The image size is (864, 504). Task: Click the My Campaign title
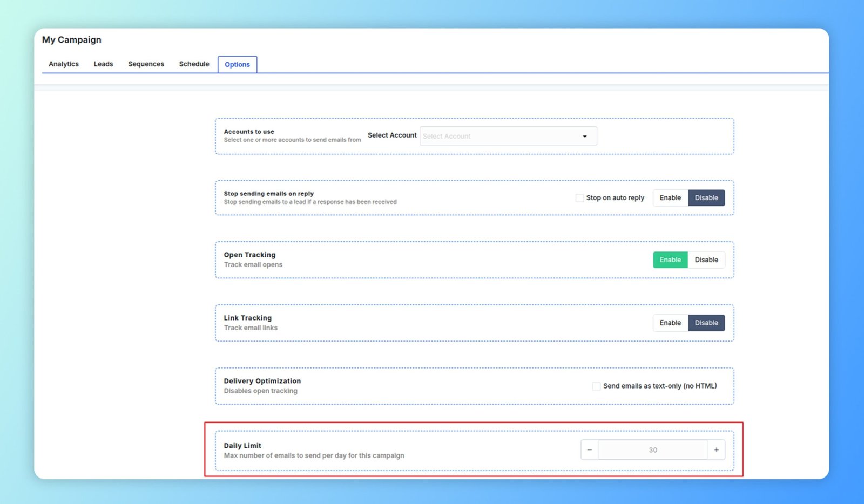coord(72,40)
